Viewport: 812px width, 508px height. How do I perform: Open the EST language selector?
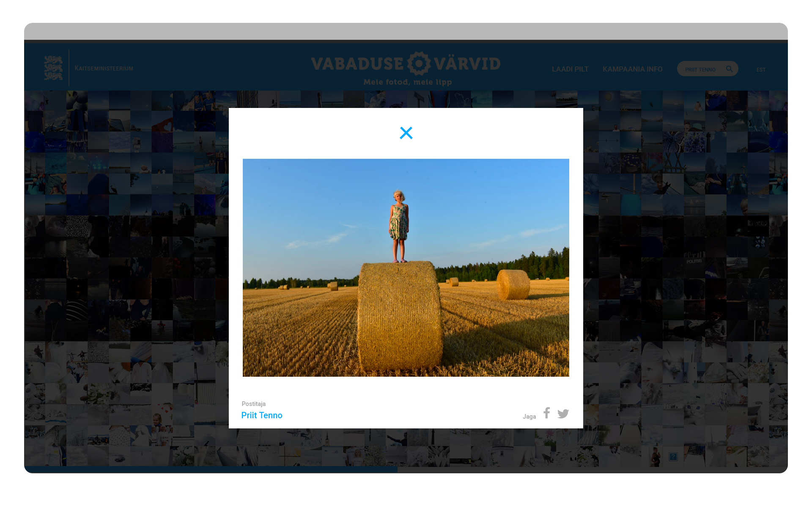[761, 69]
